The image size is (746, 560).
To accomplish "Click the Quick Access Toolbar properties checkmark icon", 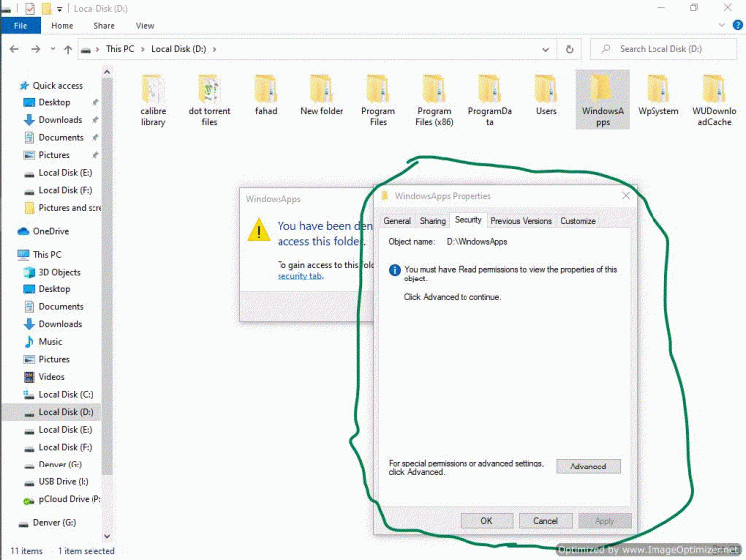I will click(30, 9).
